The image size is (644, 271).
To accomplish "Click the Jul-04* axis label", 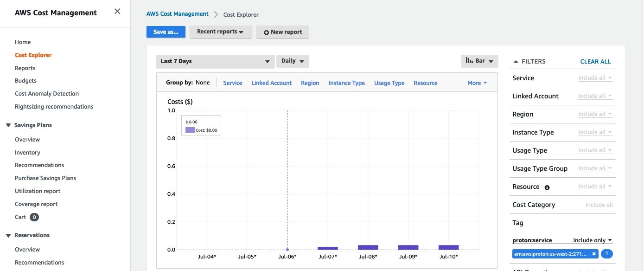I will click(207, 257).
